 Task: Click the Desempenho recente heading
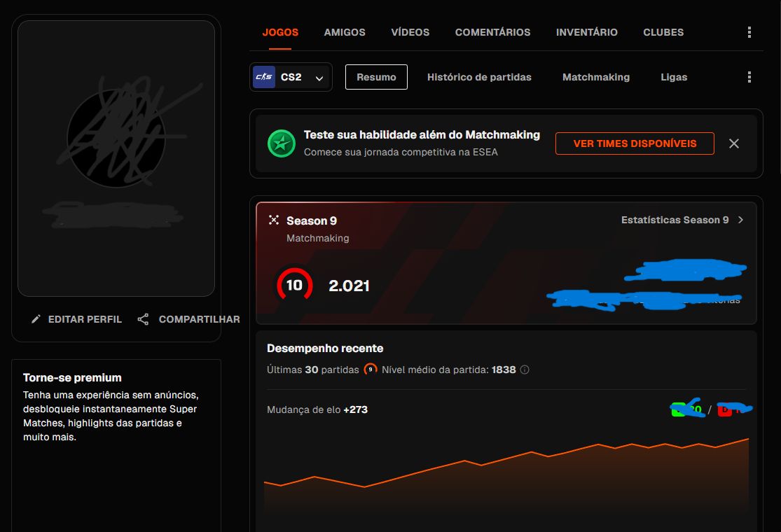tap(325, 349)
